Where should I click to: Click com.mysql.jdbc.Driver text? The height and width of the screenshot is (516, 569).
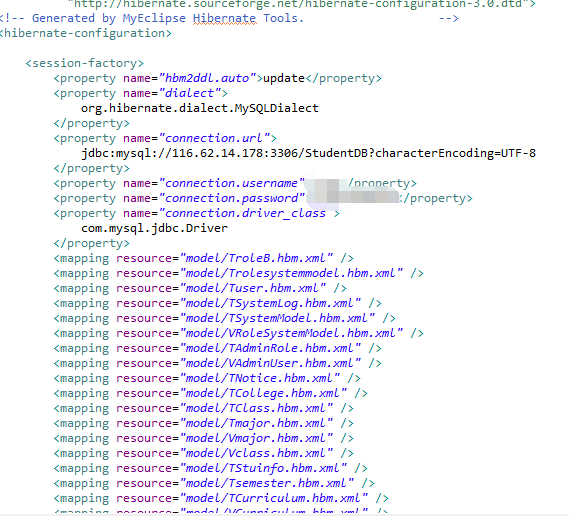click(154, 228)
